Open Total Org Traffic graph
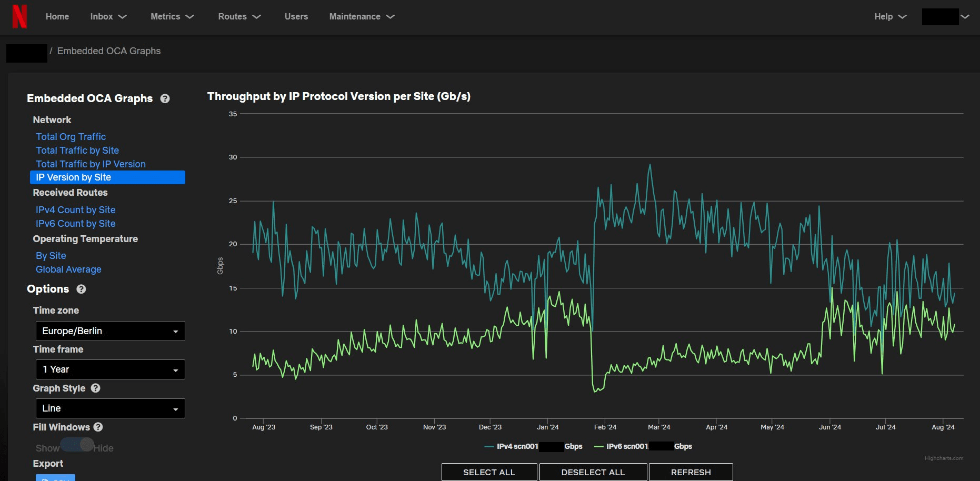980x481 pixels. click(71, 137)
